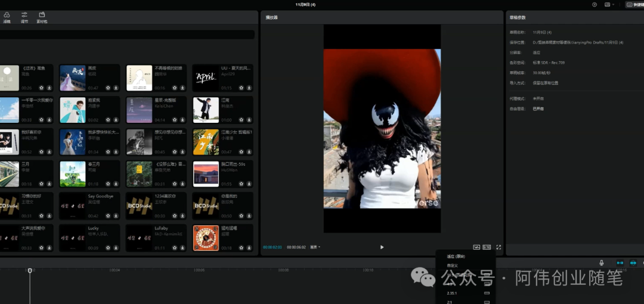Open the 调节 adjustment tab
Image resolution: width=644 pixels, height=304 pixels.
(x=24, y=17)
